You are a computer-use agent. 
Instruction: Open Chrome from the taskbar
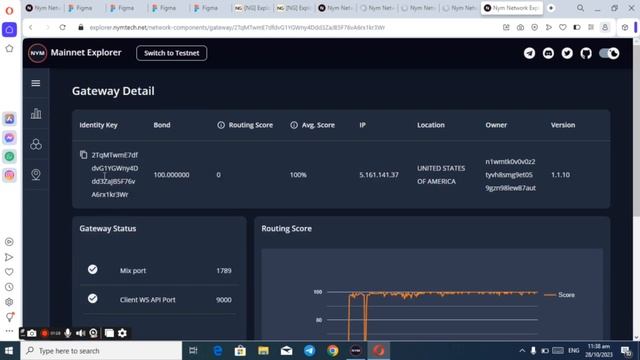(333, 351)
